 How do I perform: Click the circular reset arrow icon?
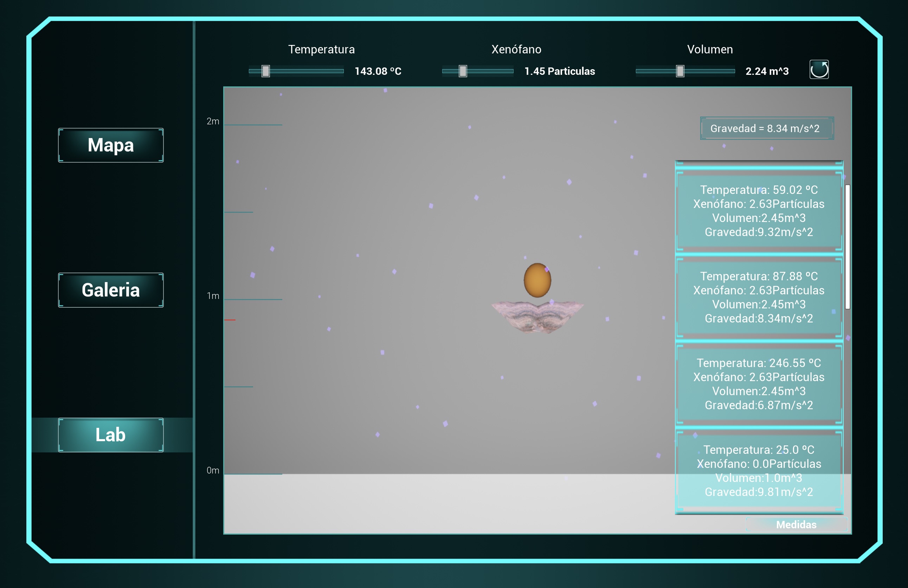819,70
